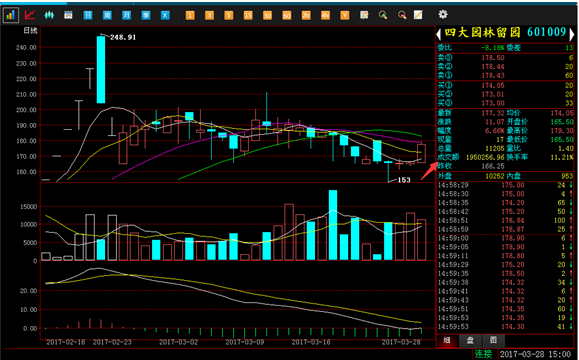Screen dimensions: 579x360
Task: Select the 卖③ row at 178.50
Action: [505, 58]
